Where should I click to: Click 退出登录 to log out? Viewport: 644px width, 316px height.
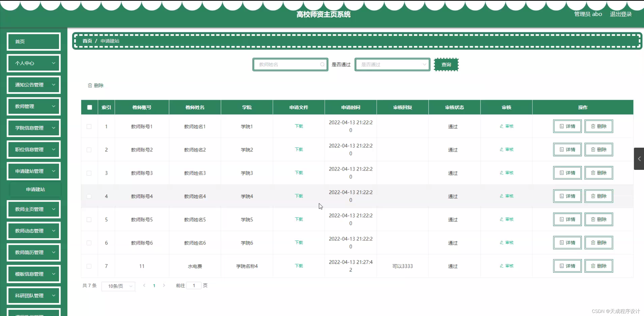coord(621,14)
